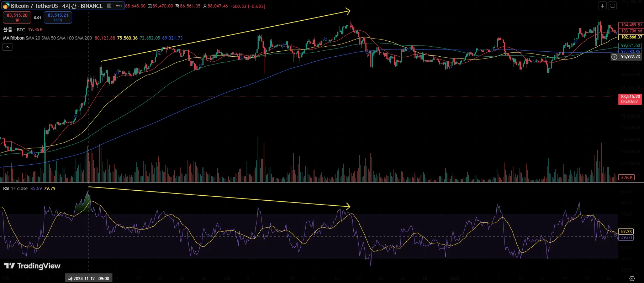The image size is (644, 283).
Task: Click the SMA 200 value 69,321.73
Action: (x=172, y=38)
